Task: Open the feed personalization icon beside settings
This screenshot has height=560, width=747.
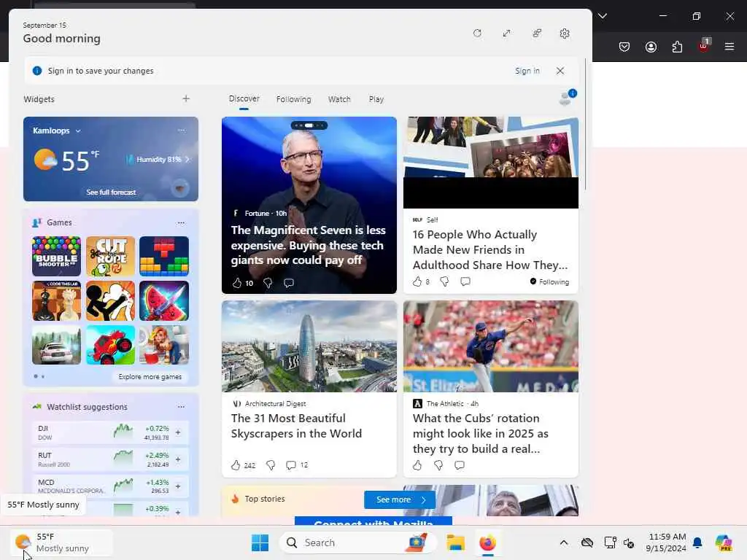Action: point(537,34)
